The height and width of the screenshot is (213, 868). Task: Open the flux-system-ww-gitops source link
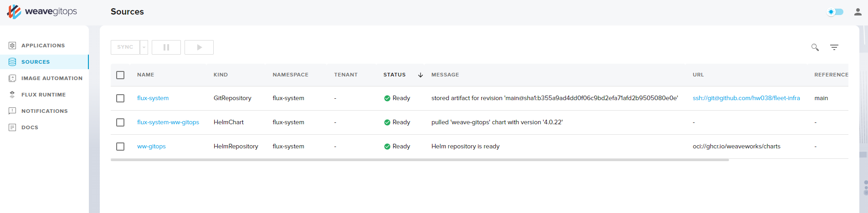coord(168,122)
